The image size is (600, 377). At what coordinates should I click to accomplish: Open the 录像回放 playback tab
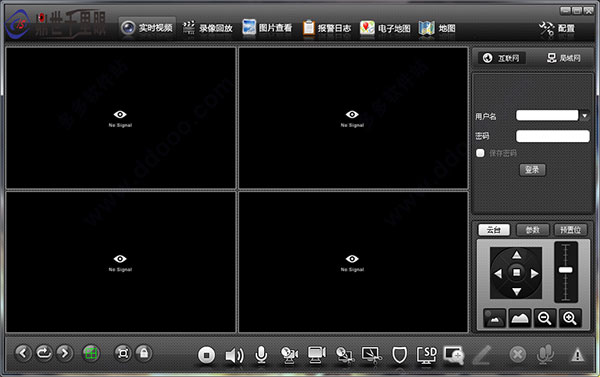coord(208,28)
